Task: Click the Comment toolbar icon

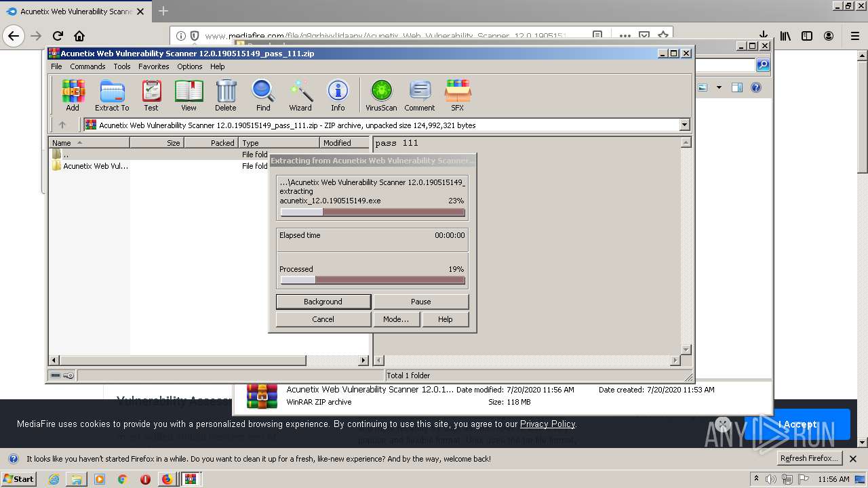Action: [420, 95]
